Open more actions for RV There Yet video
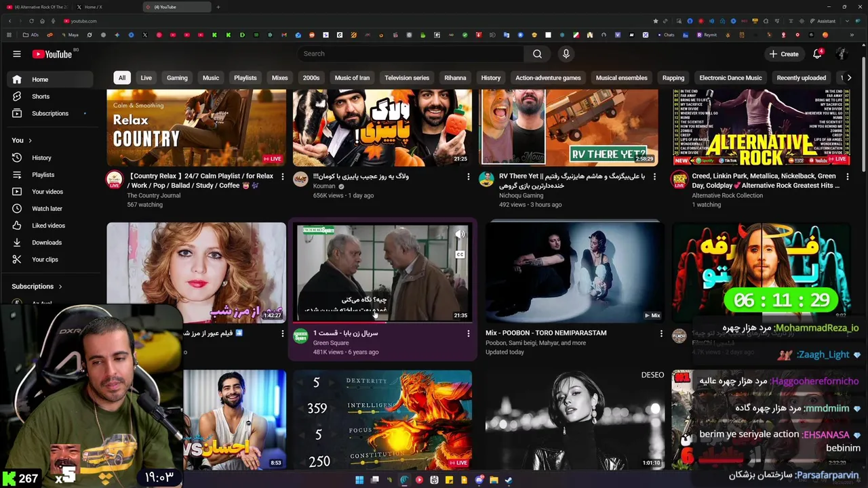Screen dimensions: 868x488 (654, 177)
